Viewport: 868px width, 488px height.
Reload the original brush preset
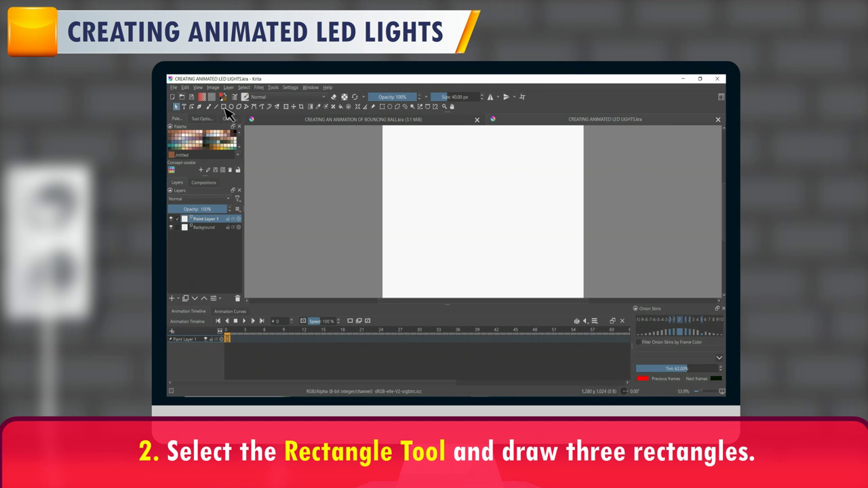[x=355, y=97]
